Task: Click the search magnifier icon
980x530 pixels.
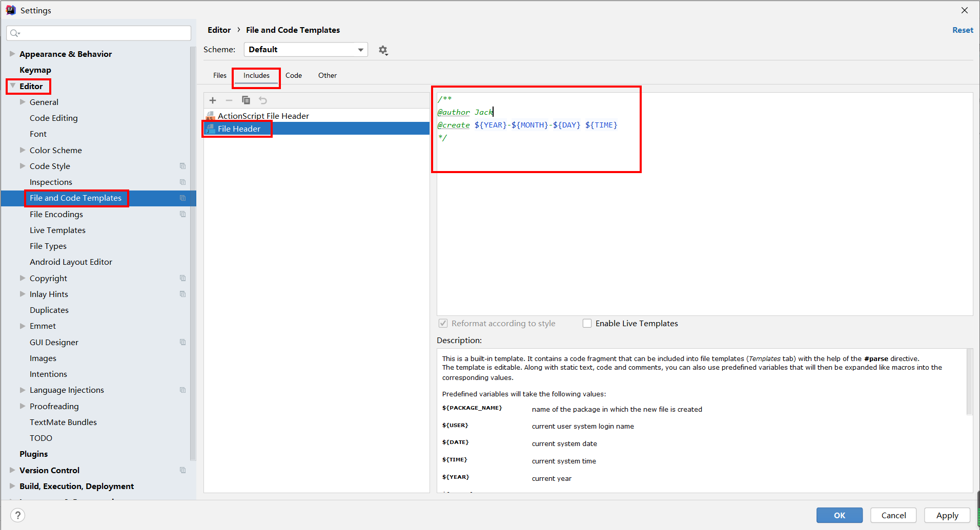Action: [14, 33]
